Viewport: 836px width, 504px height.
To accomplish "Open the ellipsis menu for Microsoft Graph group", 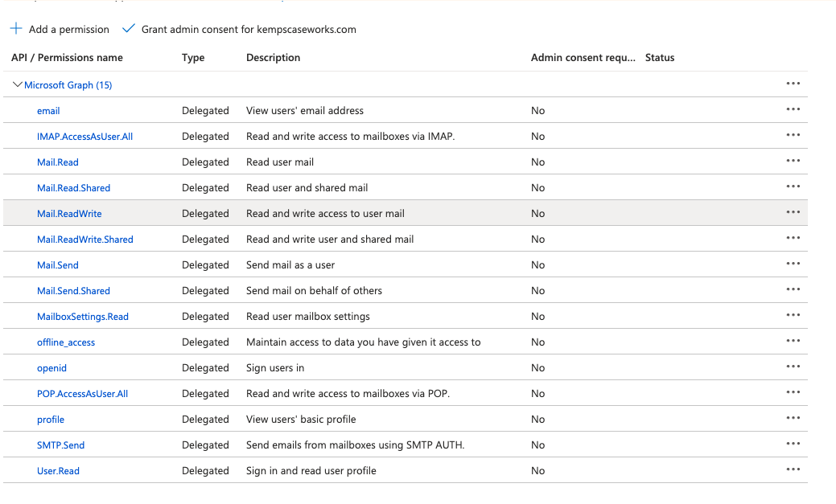I will 793,84.
